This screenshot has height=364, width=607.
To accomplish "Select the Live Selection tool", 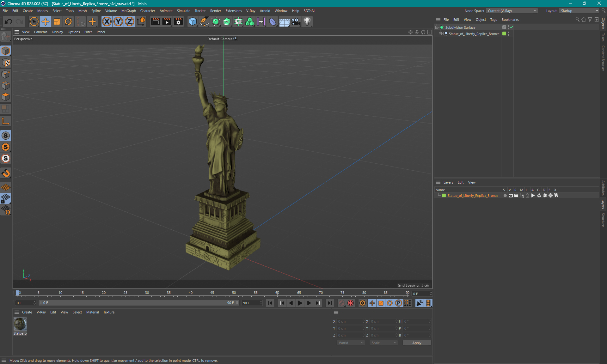I will point(34,21).
